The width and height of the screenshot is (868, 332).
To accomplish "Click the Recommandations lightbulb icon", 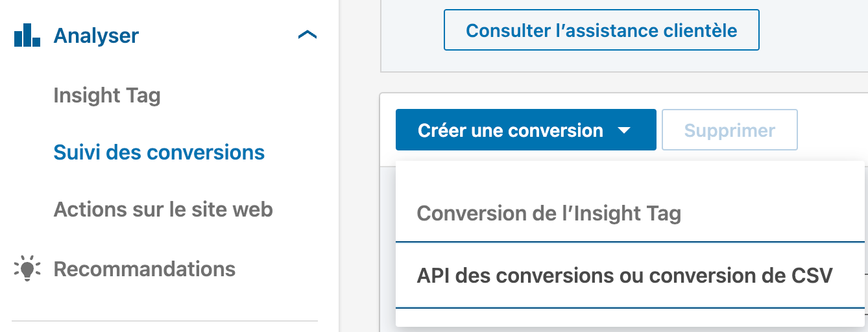I will (x=27, y=268).
